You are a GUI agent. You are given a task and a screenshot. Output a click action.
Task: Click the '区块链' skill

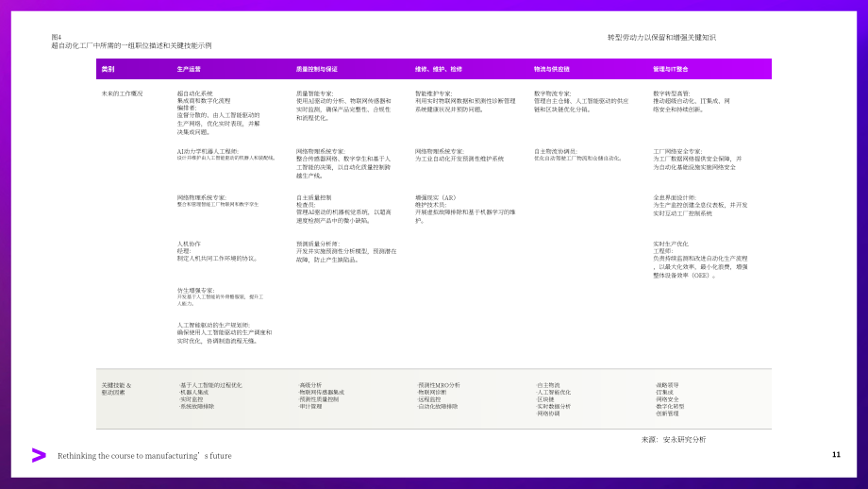pos(546,399)
